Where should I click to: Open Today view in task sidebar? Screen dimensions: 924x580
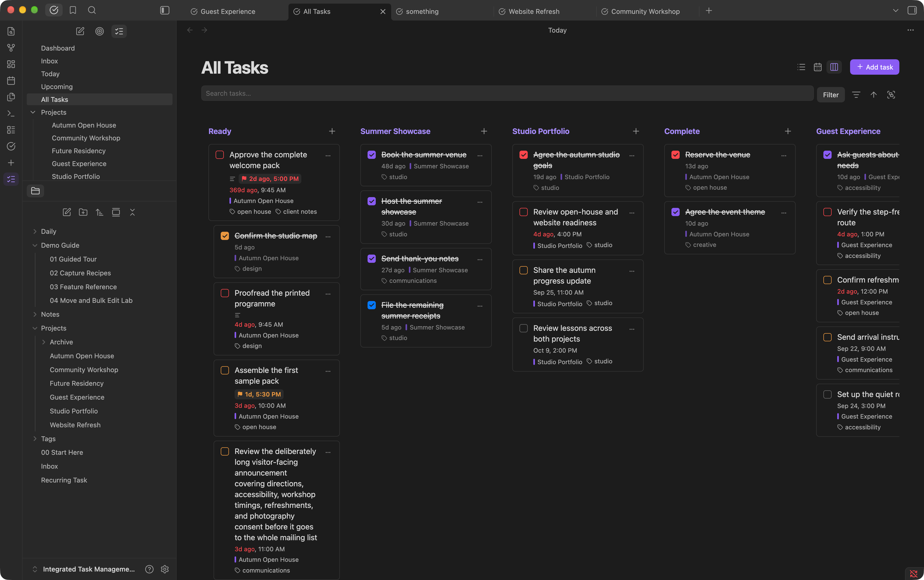click(99, 74)
